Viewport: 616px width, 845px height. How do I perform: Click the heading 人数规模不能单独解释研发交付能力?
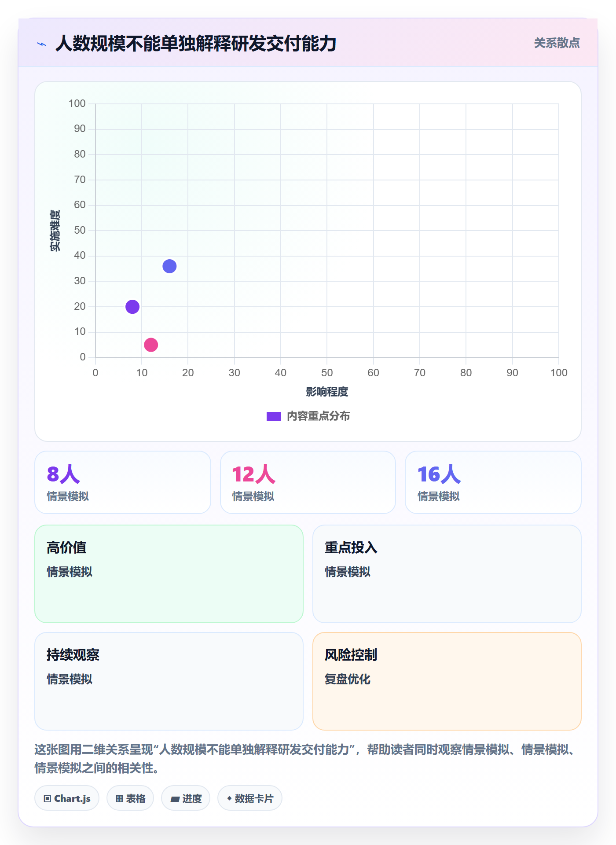point(196,44)
